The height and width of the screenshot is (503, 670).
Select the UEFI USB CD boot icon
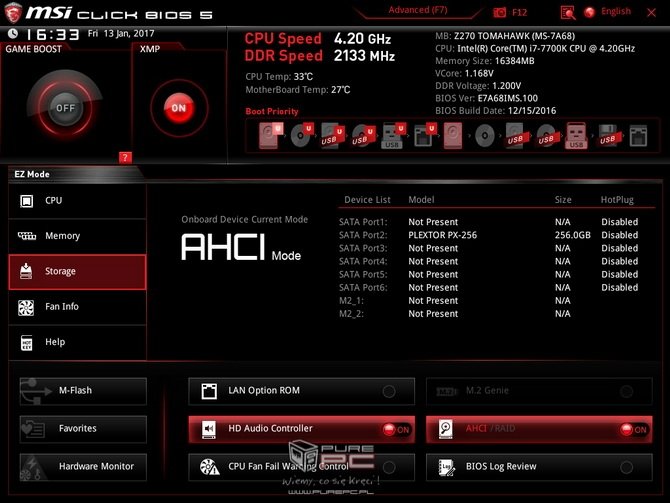point(363,135)
